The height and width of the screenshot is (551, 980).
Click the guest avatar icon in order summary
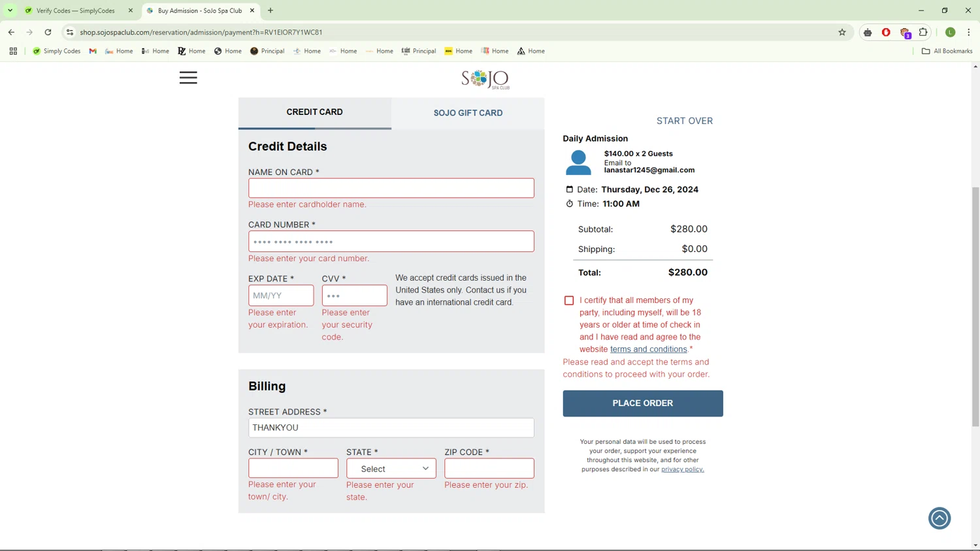[578, 163]
